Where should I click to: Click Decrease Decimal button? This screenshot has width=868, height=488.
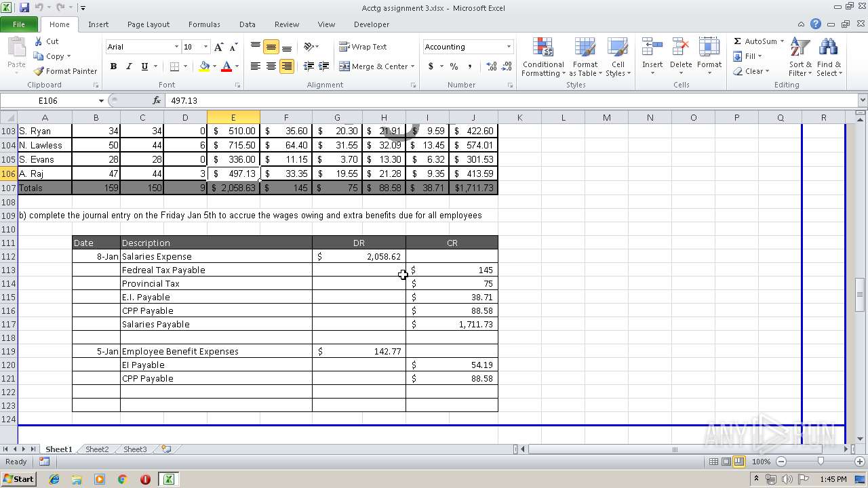[508, 66]
